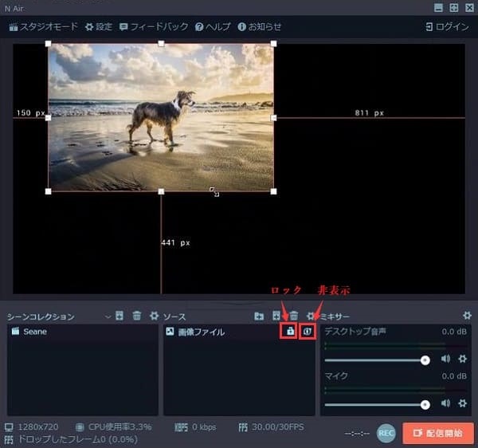Click the recording time counter
The height and width of the screenshot is (448, 478).
point(357,434)
